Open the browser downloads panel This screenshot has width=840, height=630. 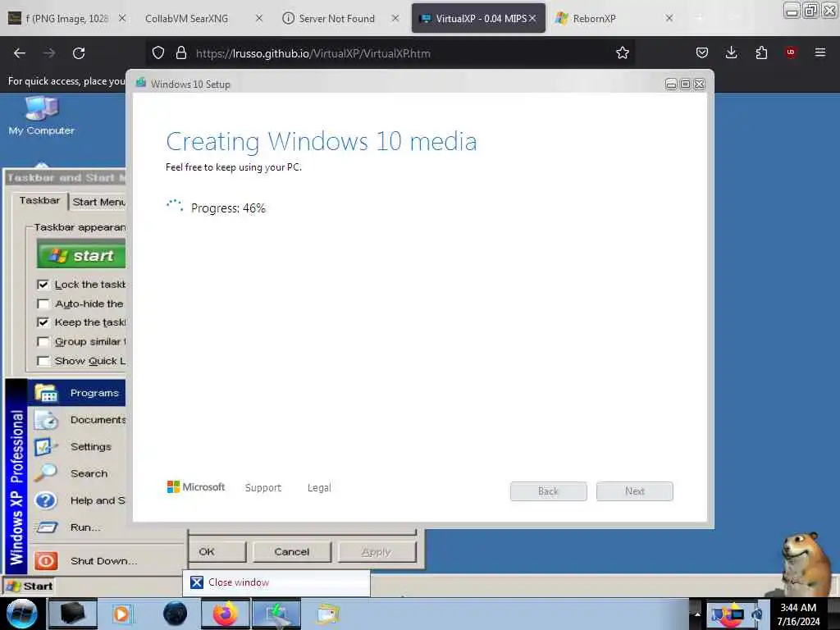[731, 52]
